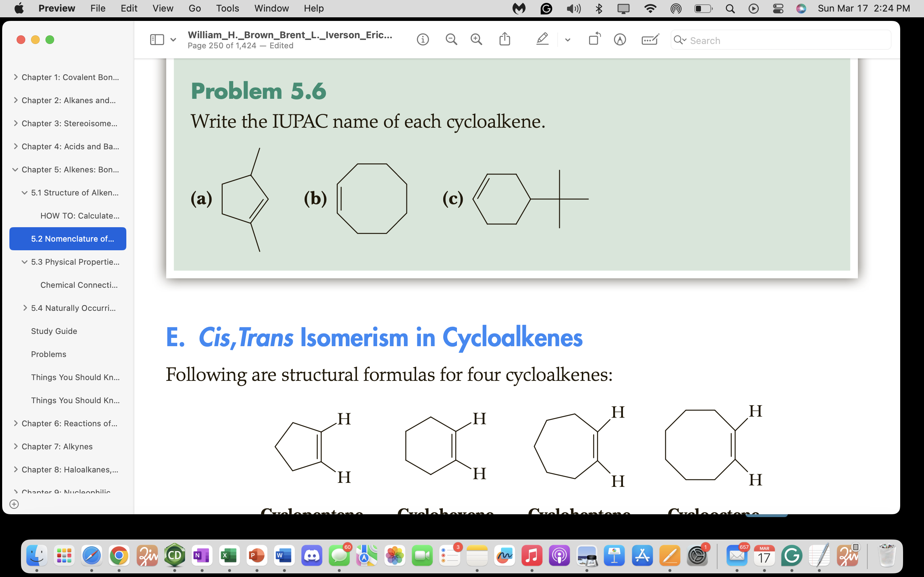Click the add (+) button below sidebar

pos(14,504)
